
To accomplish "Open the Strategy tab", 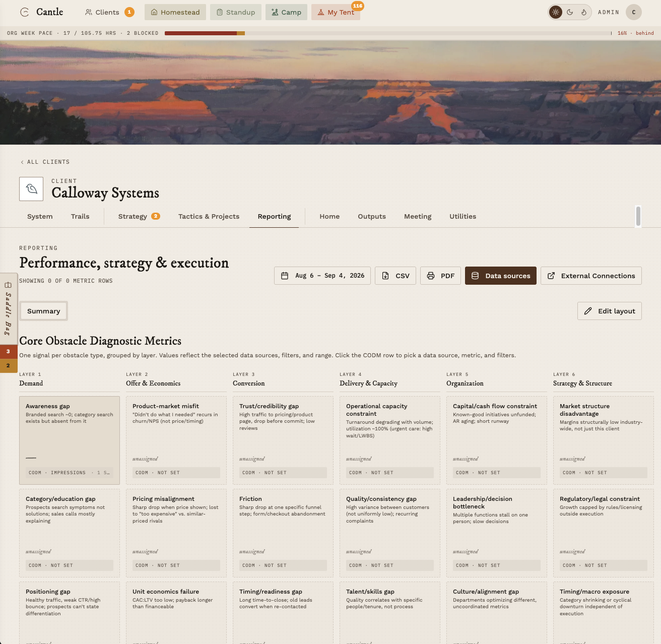I will coord(139,216).
